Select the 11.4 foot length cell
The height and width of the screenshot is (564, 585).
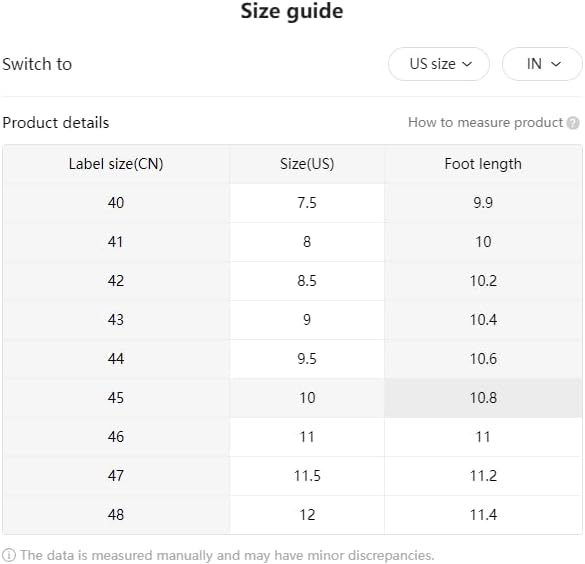pos(483,515)
